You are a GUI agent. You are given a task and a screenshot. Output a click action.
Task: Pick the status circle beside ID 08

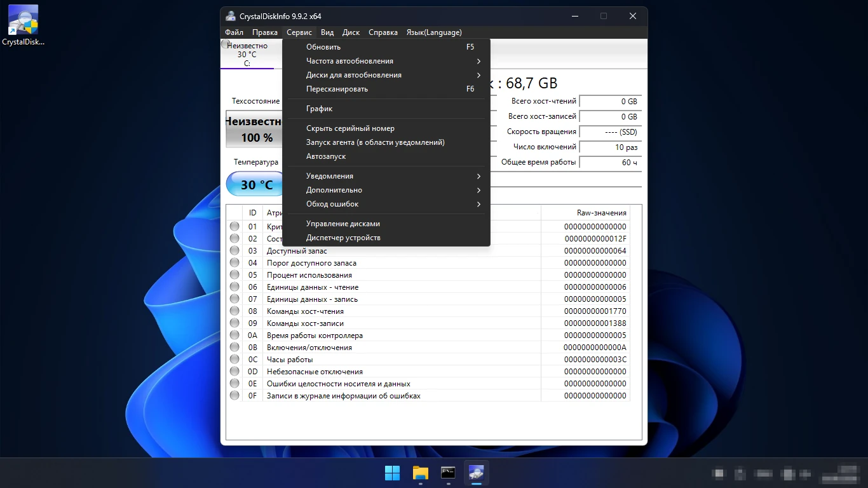point(234,311)
